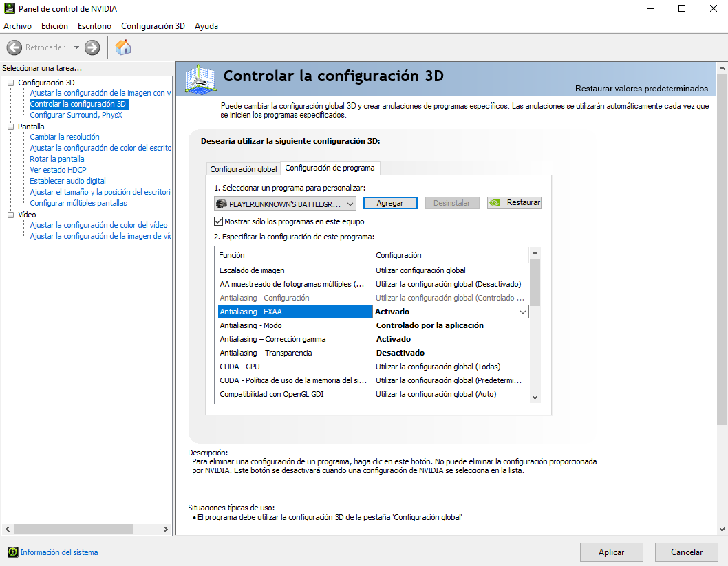Viewport: 728px width, 566px height.
Task: Open the Configuración 3D menu
Action: (153, 26)
